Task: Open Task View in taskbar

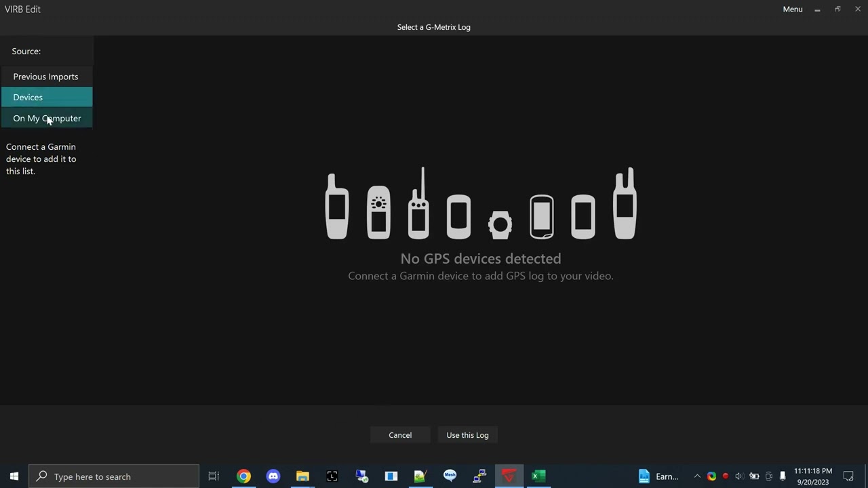Action: (214, 476)
